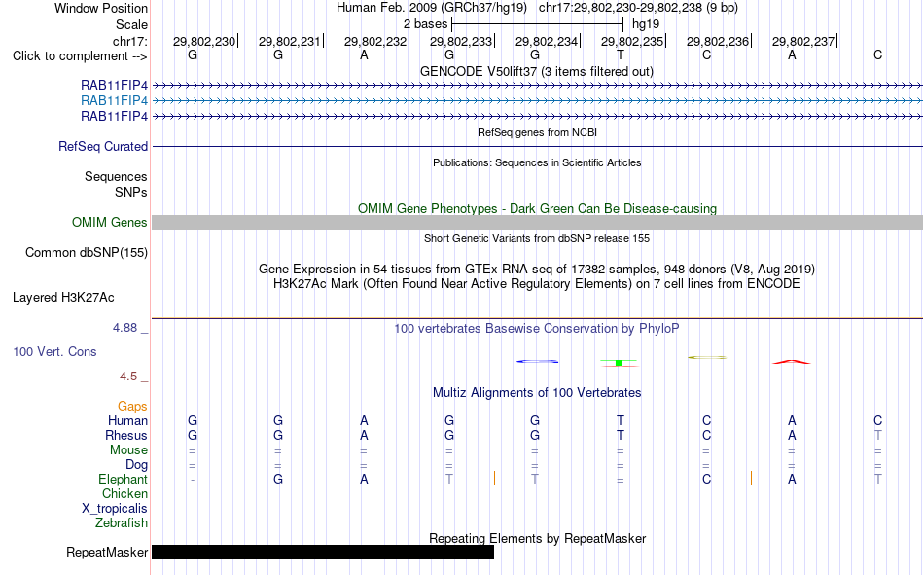This screenshot has width=924, height=575.
Task: Click 'Short Genetic Variants from dbSNP release 155'
Action: click(537, 238)
